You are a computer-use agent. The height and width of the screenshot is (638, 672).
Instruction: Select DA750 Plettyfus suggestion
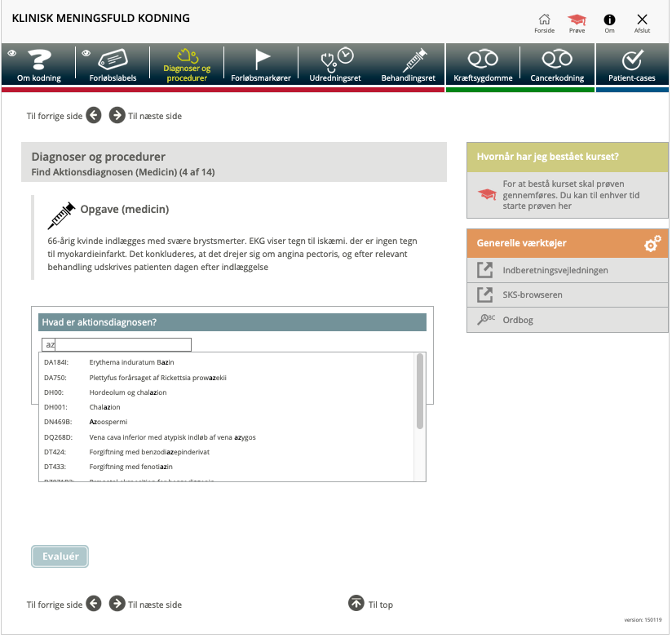tap(228, 378)
